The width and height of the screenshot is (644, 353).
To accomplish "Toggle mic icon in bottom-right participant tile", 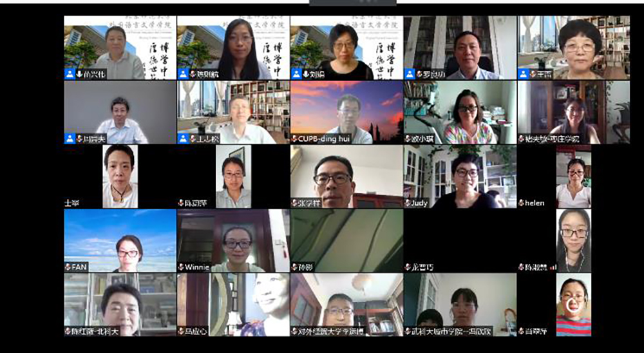I will point(521,331).
